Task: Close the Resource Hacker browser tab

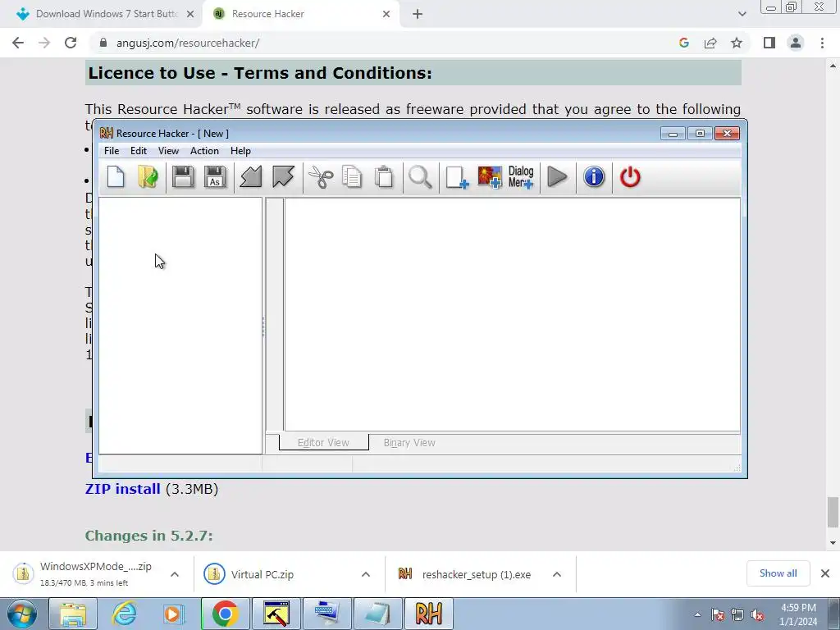Action: pyautogui.click(x=386, y=14)
